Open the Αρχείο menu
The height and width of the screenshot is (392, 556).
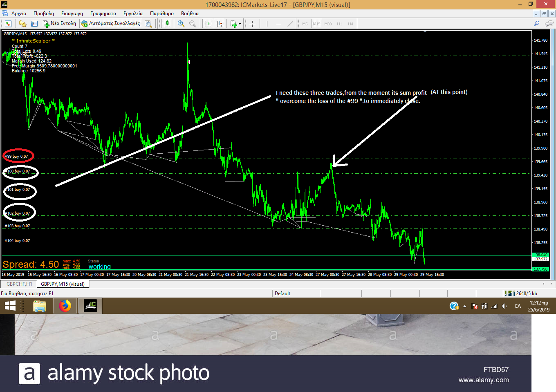[19, 13]
